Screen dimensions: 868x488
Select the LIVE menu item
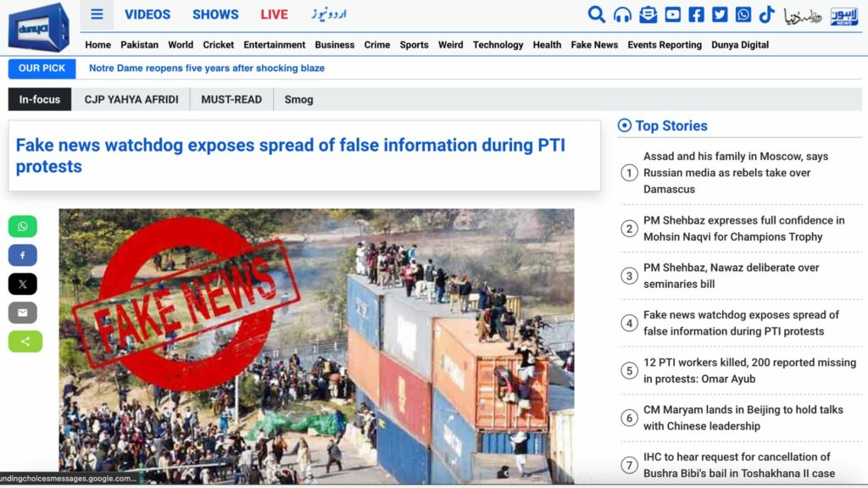coord(274,14)
